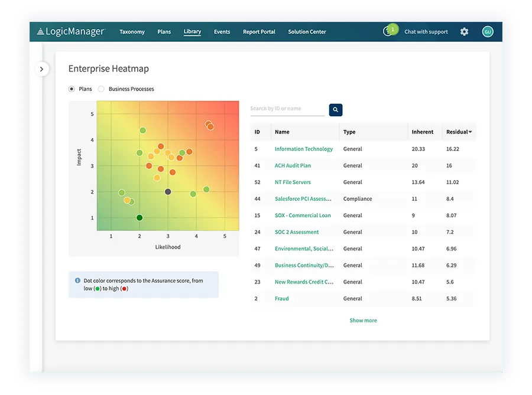
Task: Click the Compliance type cell
Action: pos(358,198)
